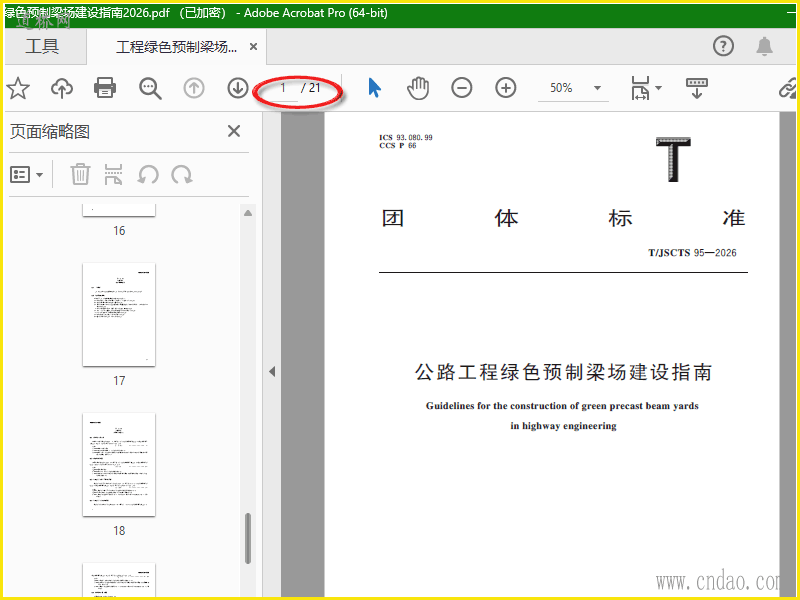The width and height of the screenshot is (800, 600).
Task: Click the 页面缩略图 panel heading
Action: tap(50, 132)
